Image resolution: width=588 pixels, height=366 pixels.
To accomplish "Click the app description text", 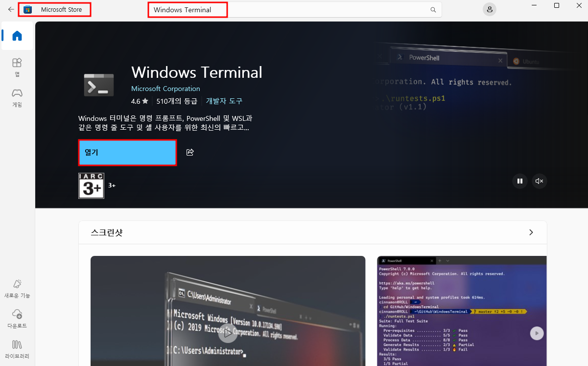I will (x=165, y=123).
